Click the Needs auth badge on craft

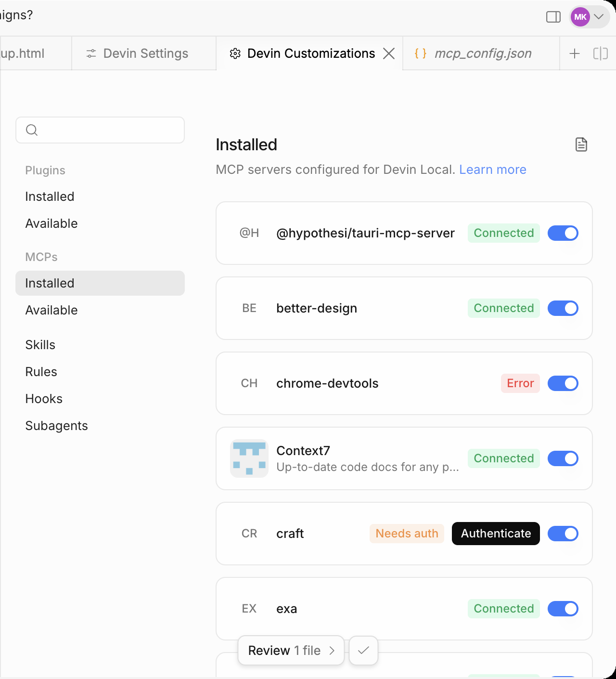[x=407, y=534]
